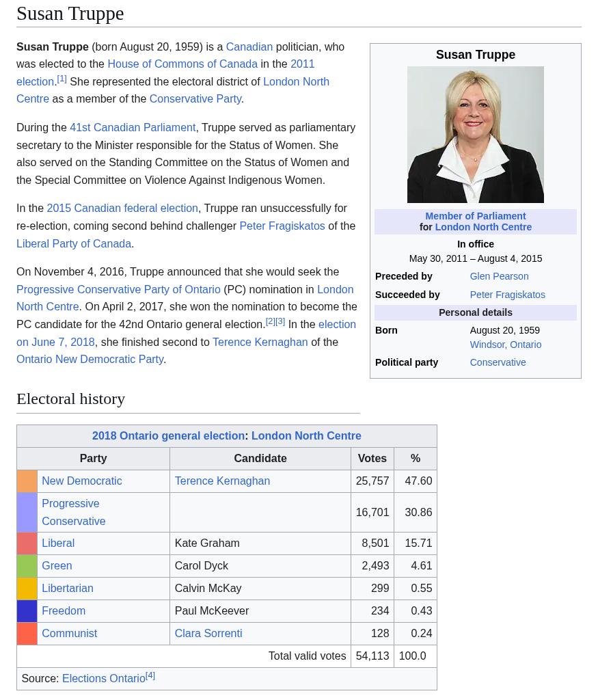Click the New Democratic orange color cell
This screenshot has height=700, width=598.
coord(27,481)
